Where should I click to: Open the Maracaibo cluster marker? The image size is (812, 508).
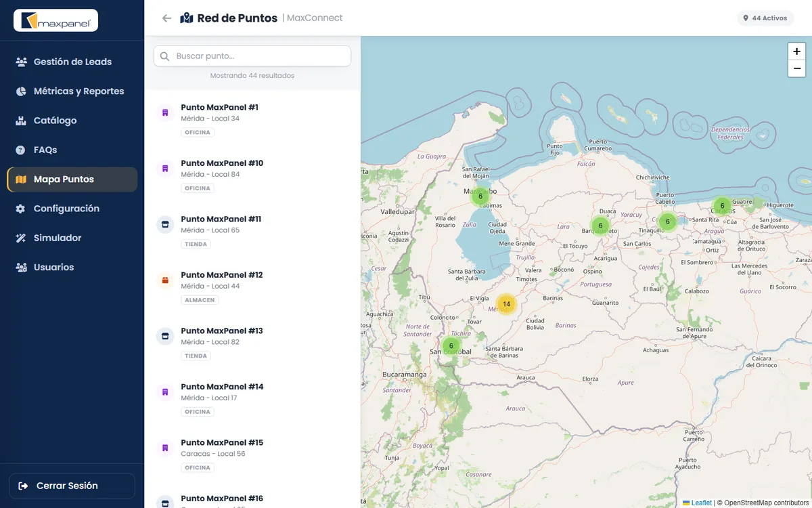coord(480,196)
